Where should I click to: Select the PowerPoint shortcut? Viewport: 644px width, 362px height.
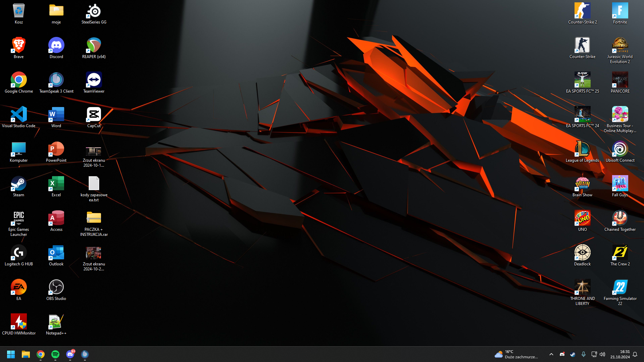click(x=56, y=152)
